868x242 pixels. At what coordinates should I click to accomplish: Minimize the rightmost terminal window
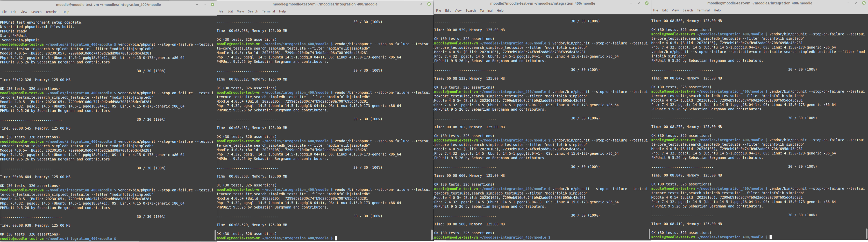point(848,3)
